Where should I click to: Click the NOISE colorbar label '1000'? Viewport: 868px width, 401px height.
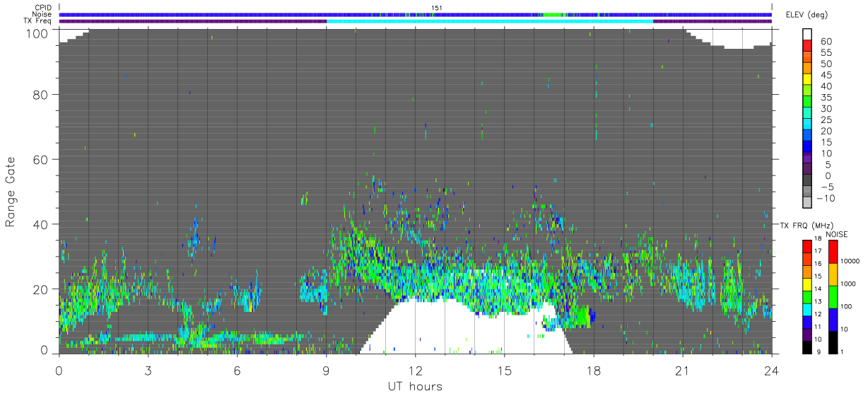click(x=848, y=284)
